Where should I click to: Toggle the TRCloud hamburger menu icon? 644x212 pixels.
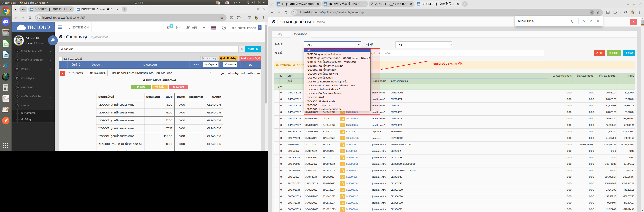60,27
